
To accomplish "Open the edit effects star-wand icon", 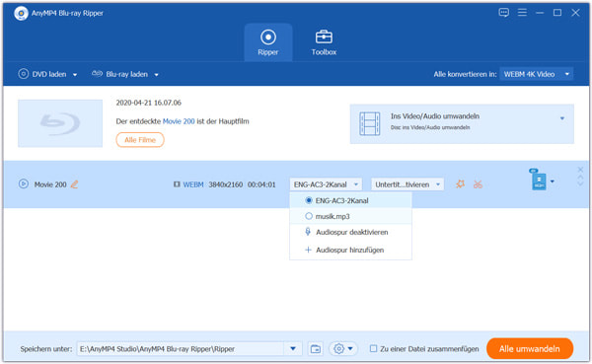I will pos(460,183).
